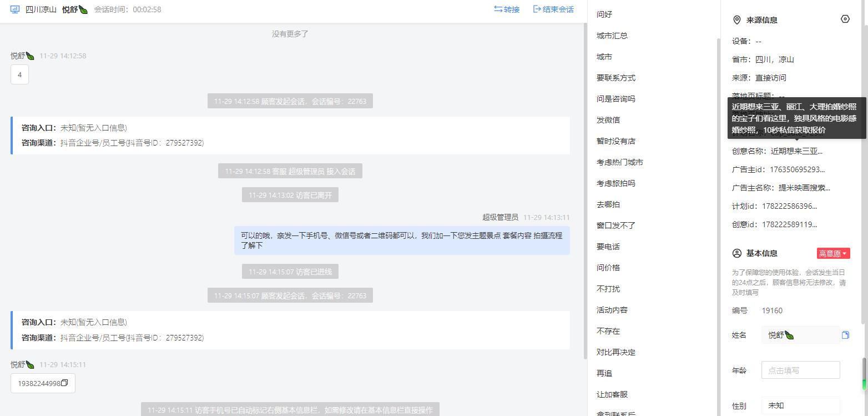Click the 姓名 field containing 悦舒
The height and width of the screenshot is (416, 868).
coord(800,335)
